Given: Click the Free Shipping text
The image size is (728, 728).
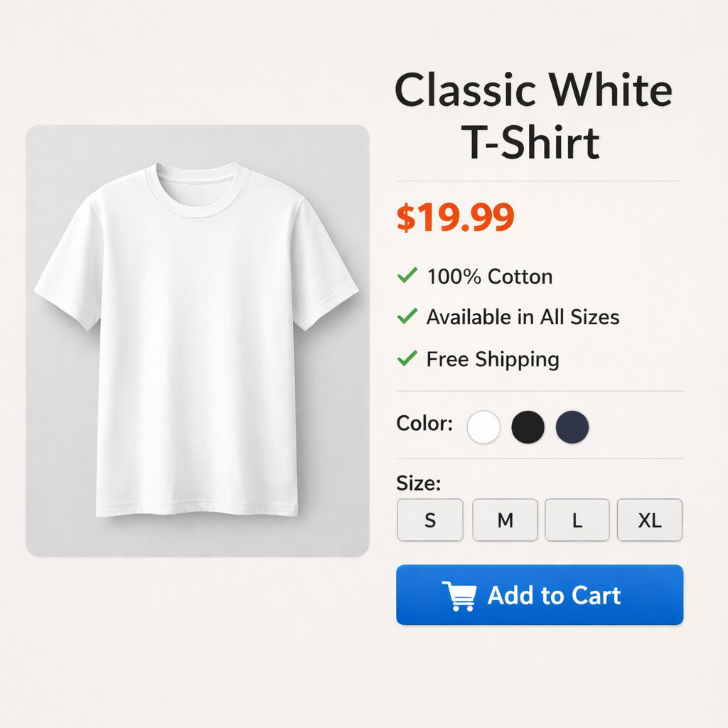Looking at the screenshot, I should pyautogui.click(x=493, y=359).
